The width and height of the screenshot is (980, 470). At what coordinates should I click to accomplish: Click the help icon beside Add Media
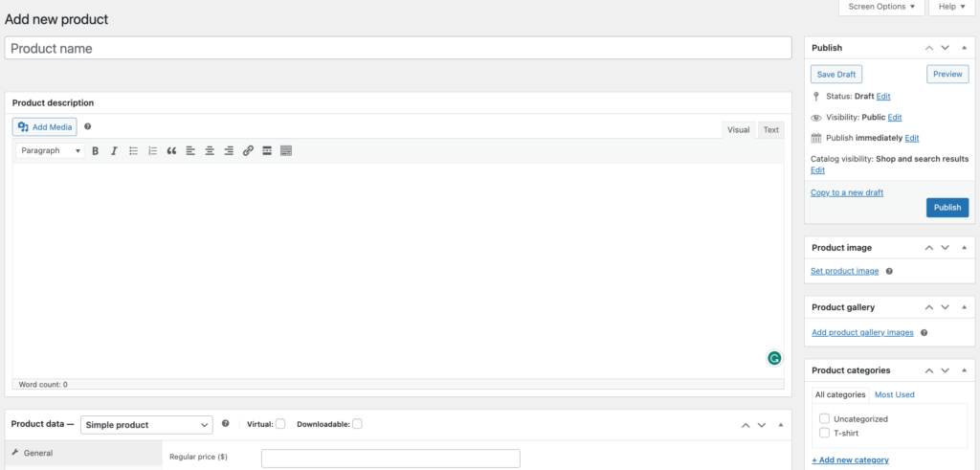click(87, 126)
